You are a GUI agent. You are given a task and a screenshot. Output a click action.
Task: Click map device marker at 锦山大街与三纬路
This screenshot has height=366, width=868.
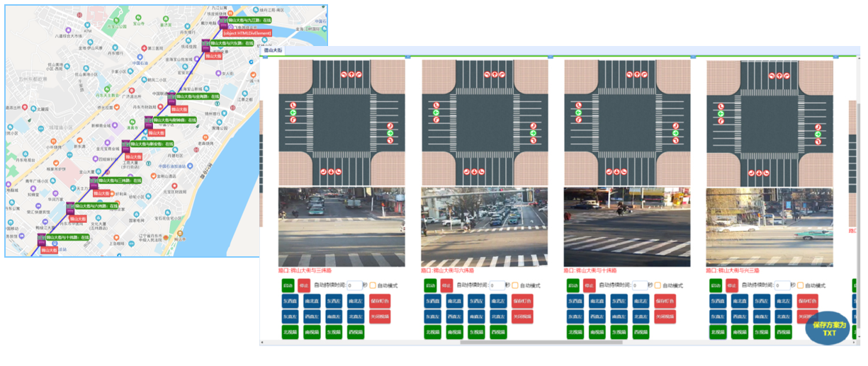click(94, 181)
